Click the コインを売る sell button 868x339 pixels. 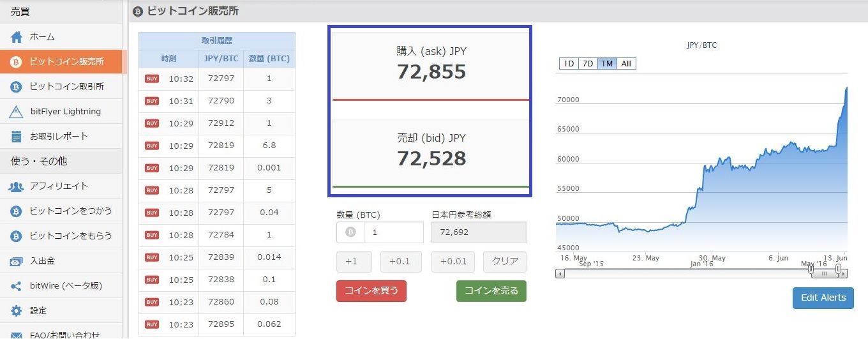[x=491, y=291]
